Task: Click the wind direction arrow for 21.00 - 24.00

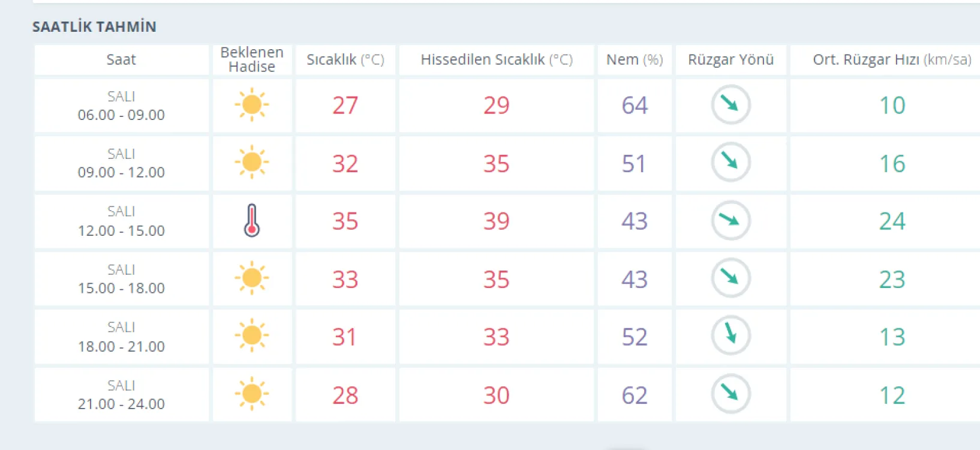Action: coord(731,394)
